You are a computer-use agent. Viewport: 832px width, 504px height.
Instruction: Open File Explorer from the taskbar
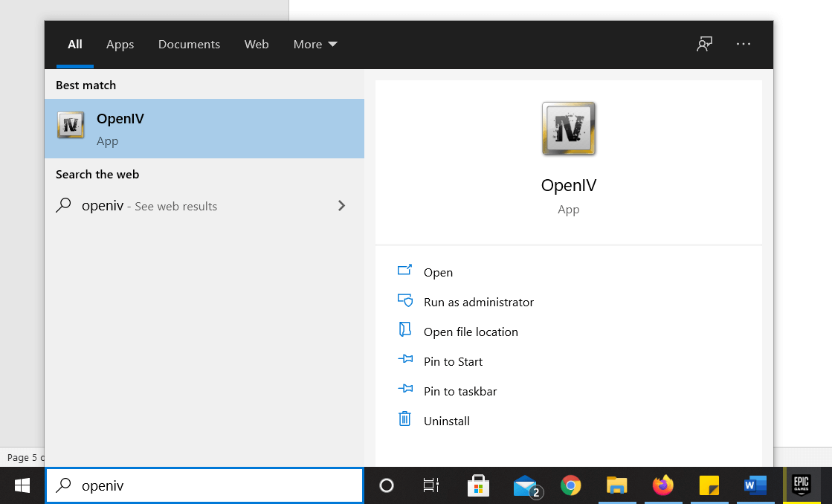tap(616, 485)
